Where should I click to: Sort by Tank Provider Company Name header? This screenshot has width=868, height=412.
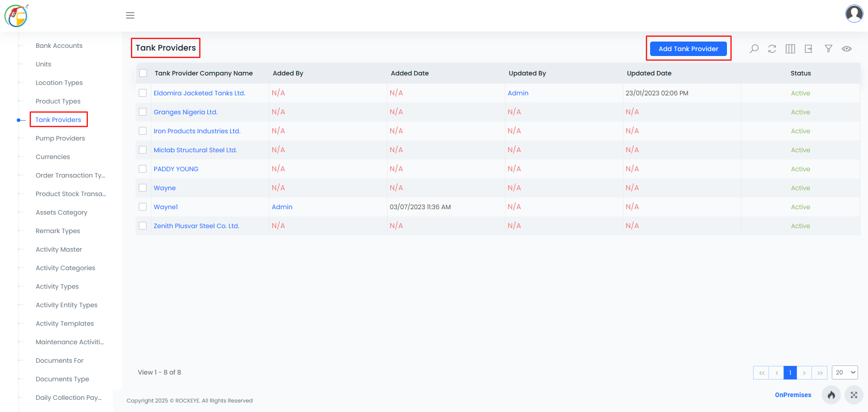(x=203, y=73)
